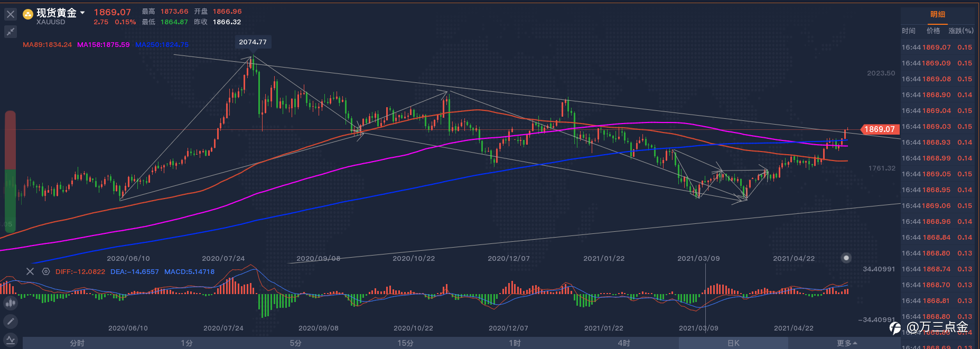Click the 1761.32 price axis label

tap(882, 168)
